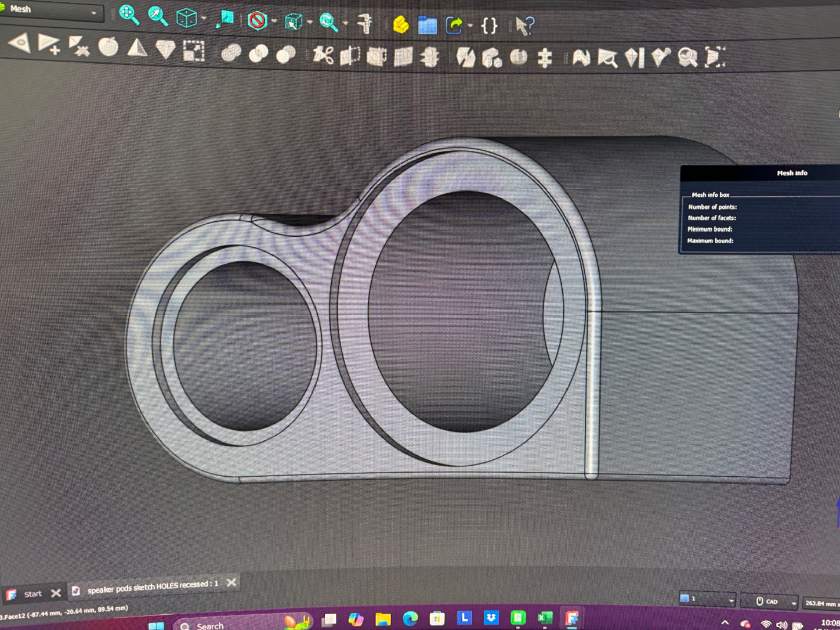Open the CAD navigation style dropdown
This screenshot has width=840, height=630.
click(x=770, y=601)
